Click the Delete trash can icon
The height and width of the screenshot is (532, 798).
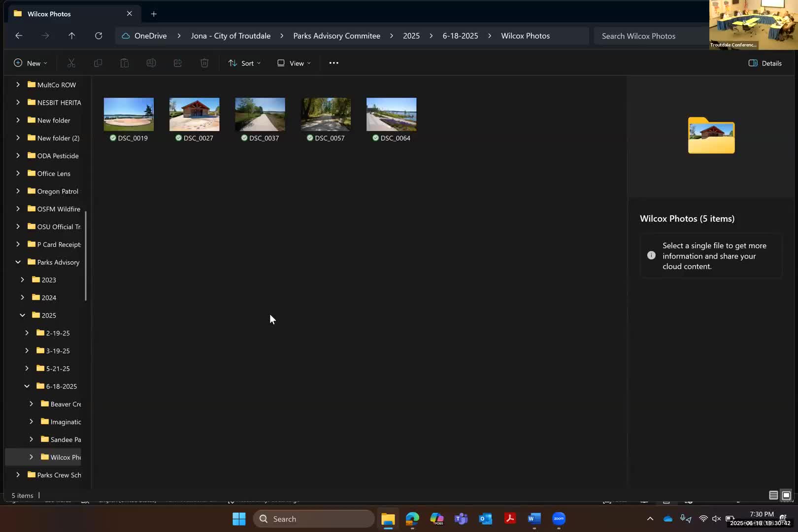point(204,63)
